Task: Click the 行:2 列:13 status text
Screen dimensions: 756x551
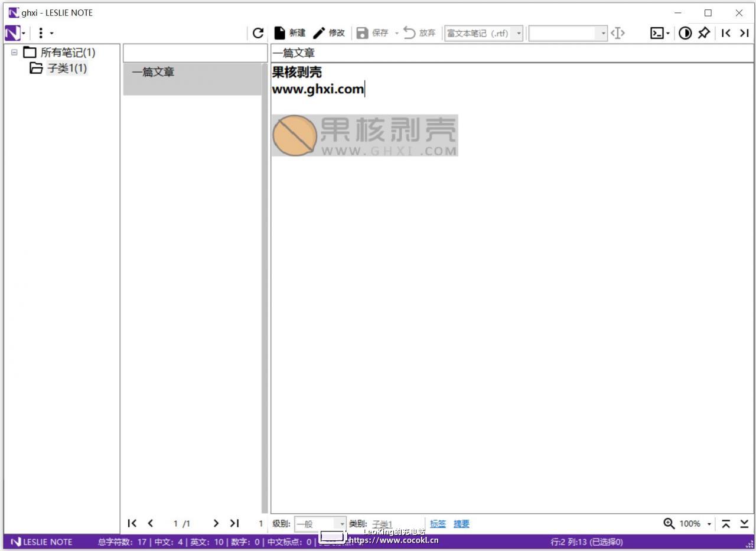Action: 586,542
